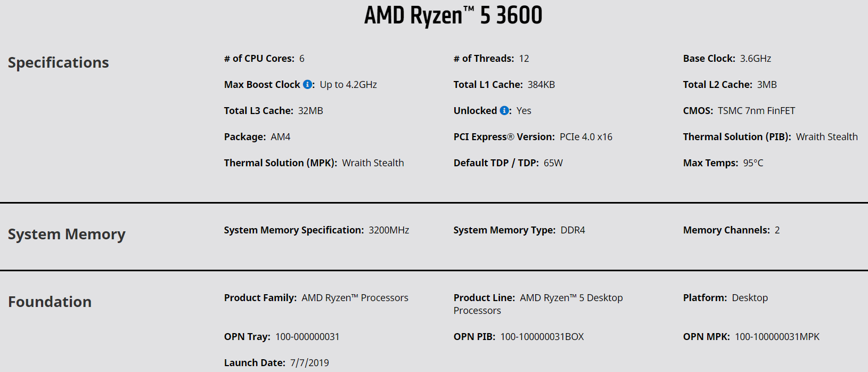Select the PCIe 4.0 x16 value
This screenshot has height=372, width=868.
[x=586, y=137]
